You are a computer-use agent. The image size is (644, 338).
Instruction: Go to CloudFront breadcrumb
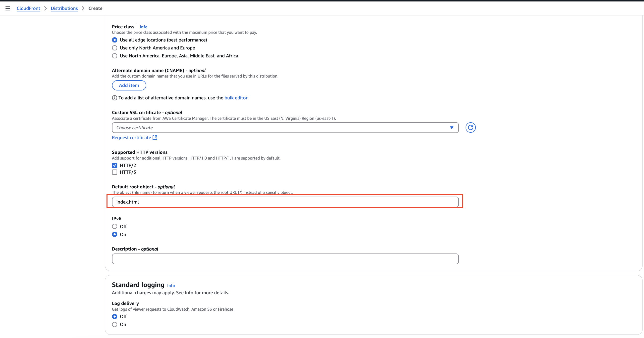click(28, 8)
